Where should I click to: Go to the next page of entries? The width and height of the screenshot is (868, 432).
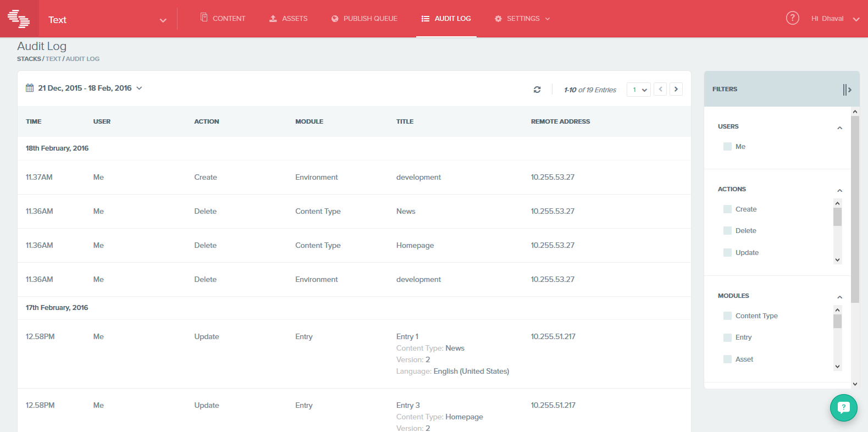(676, 89)
